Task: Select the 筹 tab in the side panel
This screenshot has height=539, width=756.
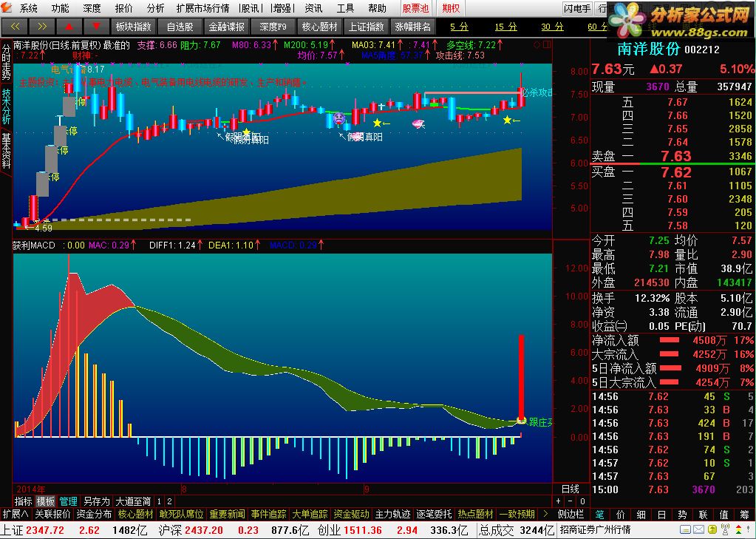Action: (x=745, y=515)
